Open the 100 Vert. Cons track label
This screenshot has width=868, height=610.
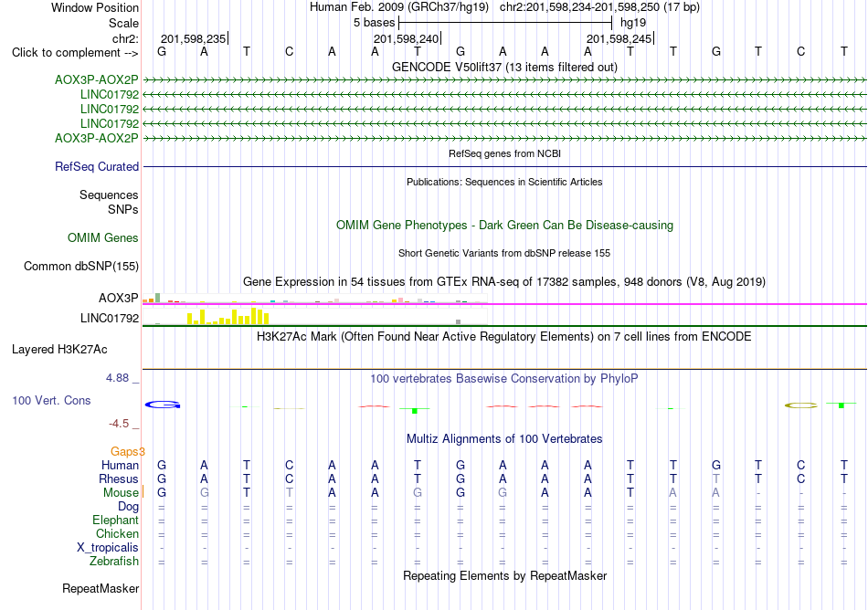click(x=51, y=400)
